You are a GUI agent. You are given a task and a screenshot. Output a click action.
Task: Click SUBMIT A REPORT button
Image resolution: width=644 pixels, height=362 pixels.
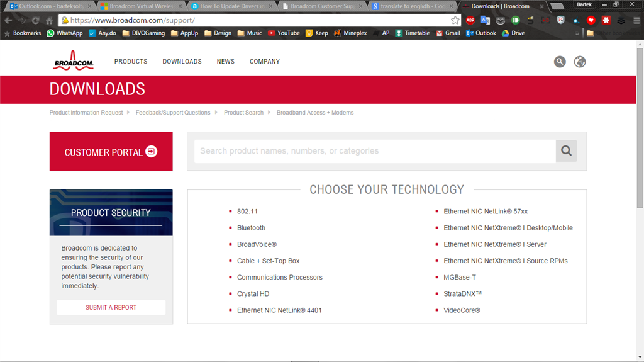111,307
